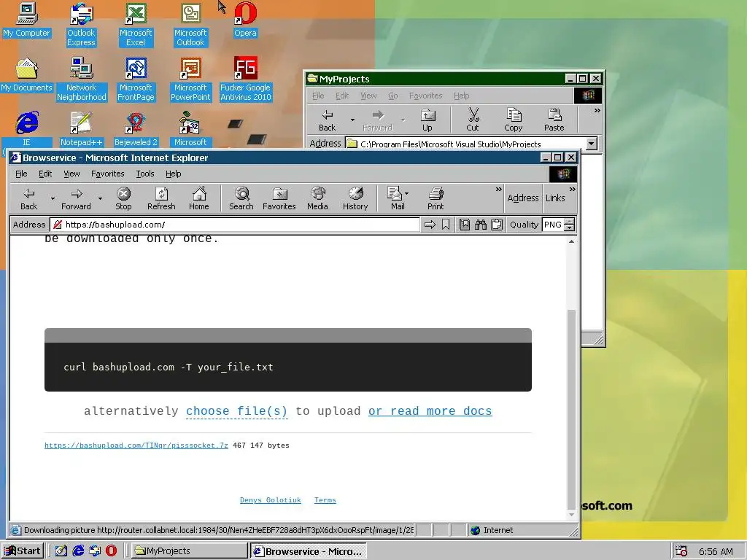Click the choose file(s) link

click(x=237, y=411)
